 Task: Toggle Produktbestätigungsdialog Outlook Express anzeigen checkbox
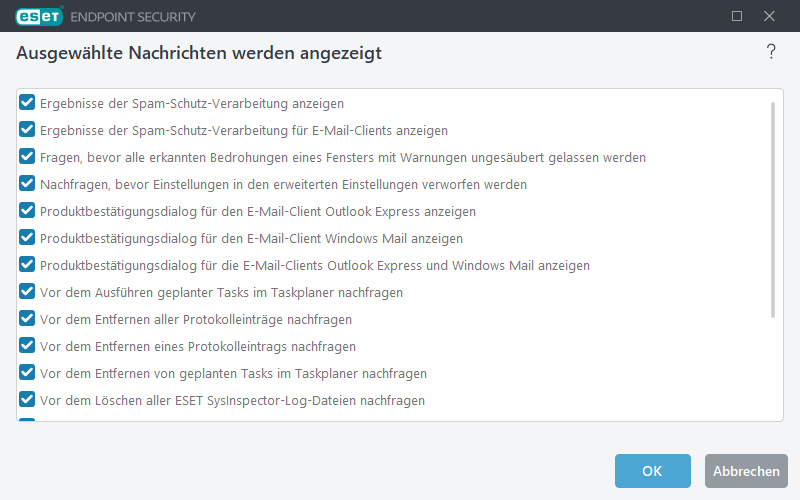pyautogui.click(x=27, y=211)
